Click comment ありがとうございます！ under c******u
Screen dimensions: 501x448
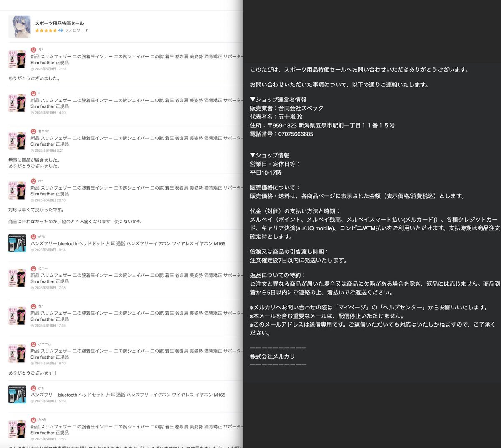click(x=32, y=373)
